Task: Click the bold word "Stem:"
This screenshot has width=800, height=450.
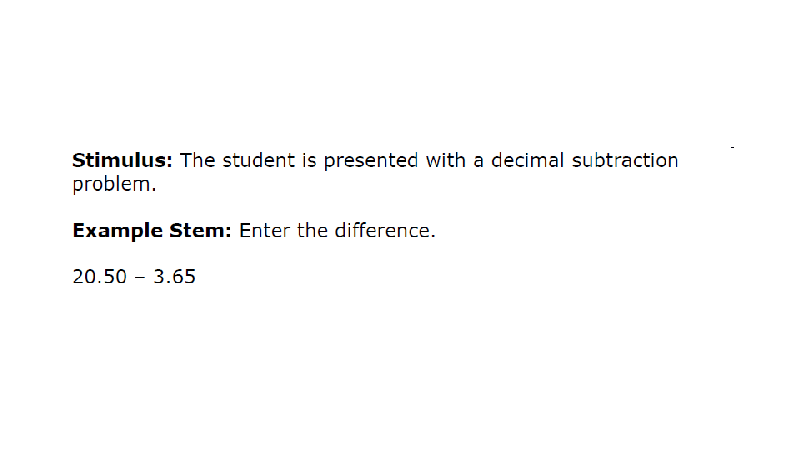Action: (201, 230)
